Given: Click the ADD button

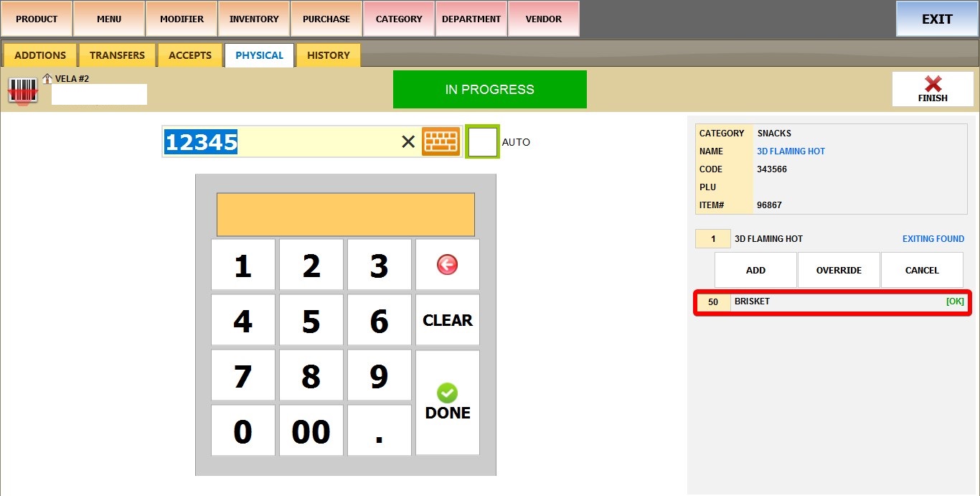Looking at the screenshot, I should click(x=755, y=270).
